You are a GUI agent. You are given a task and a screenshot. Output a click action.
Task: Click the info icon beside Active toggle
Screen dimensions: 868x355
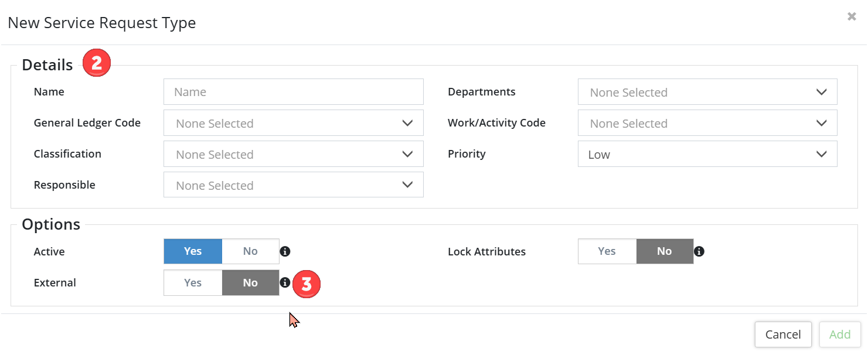285,251
